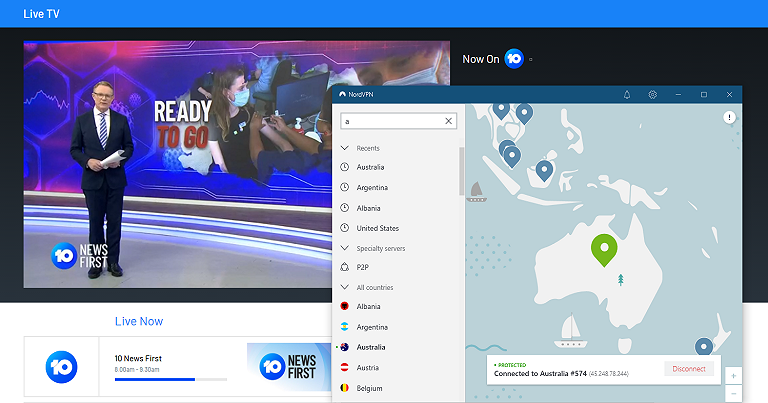Open NordVPN notifications bell
Image resolution: width=768 pixels, height=403 pixels.
point(627,95)
